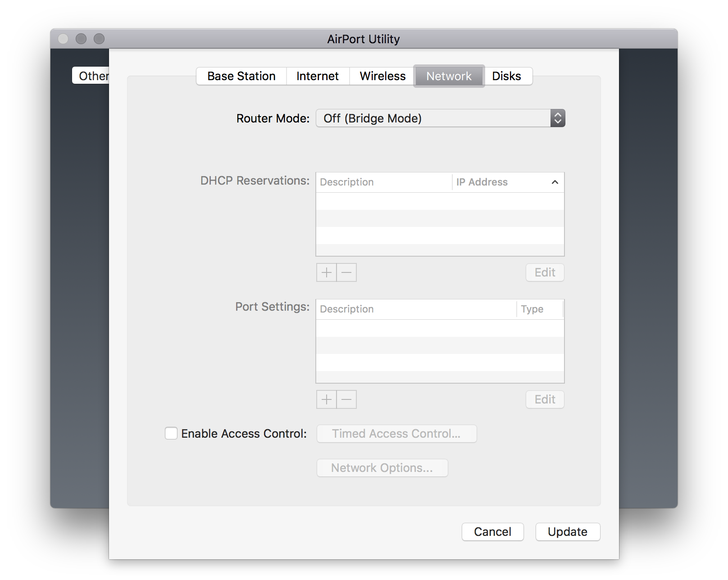Click Port Settings Description column header
The width and height of the screenshot is (728, 580).
point(416,309)
